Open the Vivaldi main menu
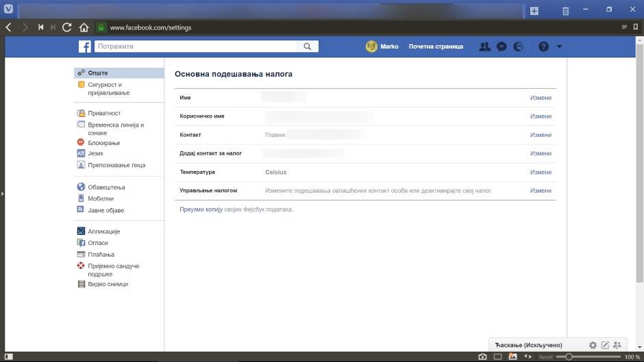Viewport: 644px width, 362px height. click(8, 10)
